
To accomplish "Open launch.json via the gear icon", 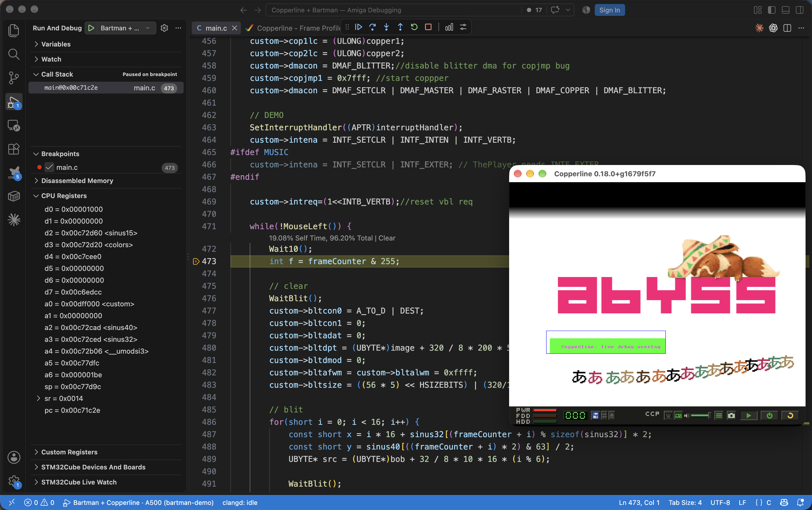I will pyautogui.click(x=164, y=28).
